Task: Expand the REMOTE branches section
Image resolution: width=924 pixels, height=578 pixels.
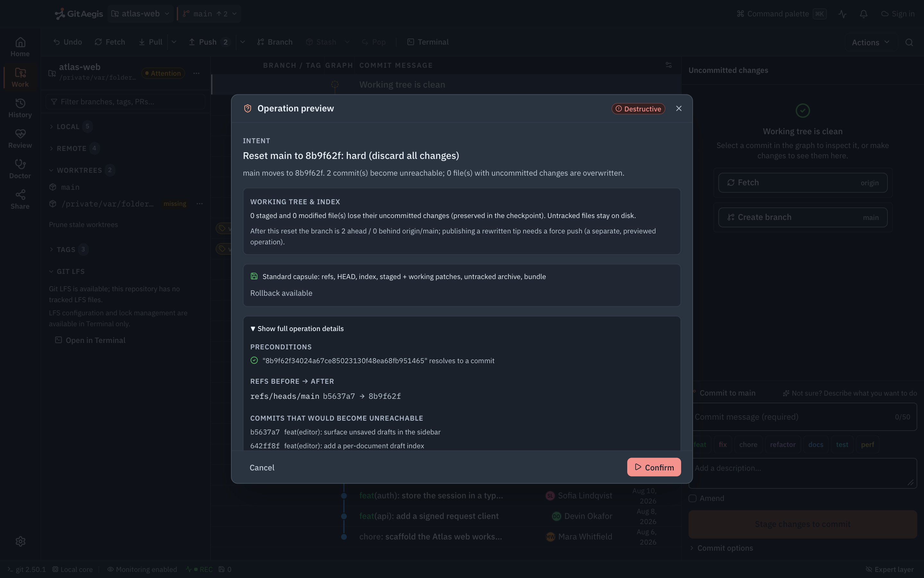Action: pos(74,148)
